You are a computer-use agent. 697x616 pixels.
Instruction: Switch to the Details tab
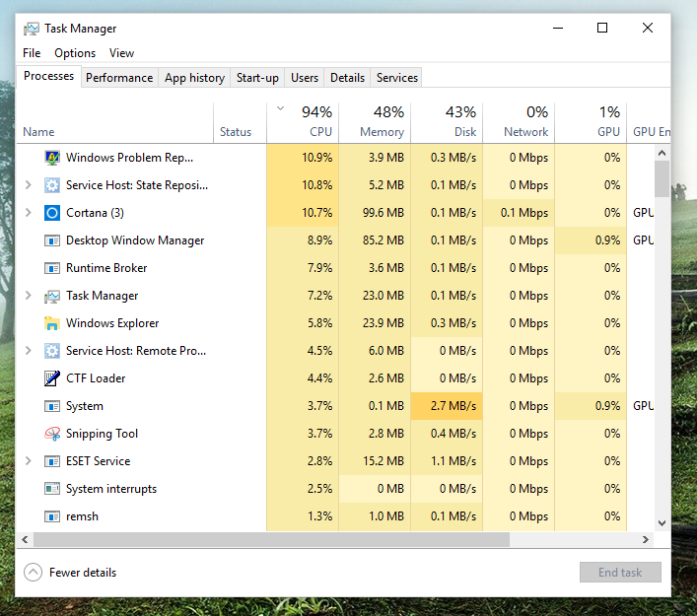click(347, 78)
